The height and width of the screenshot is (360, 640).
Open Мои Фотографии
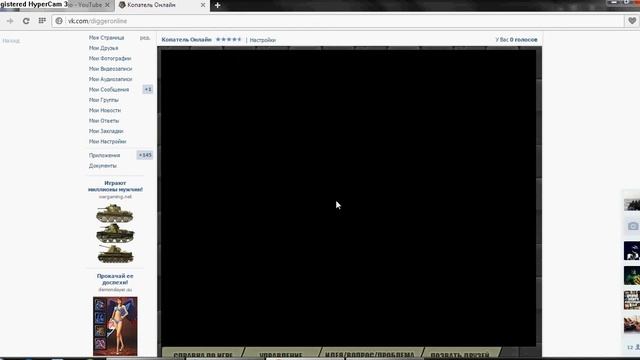point(110,58)
